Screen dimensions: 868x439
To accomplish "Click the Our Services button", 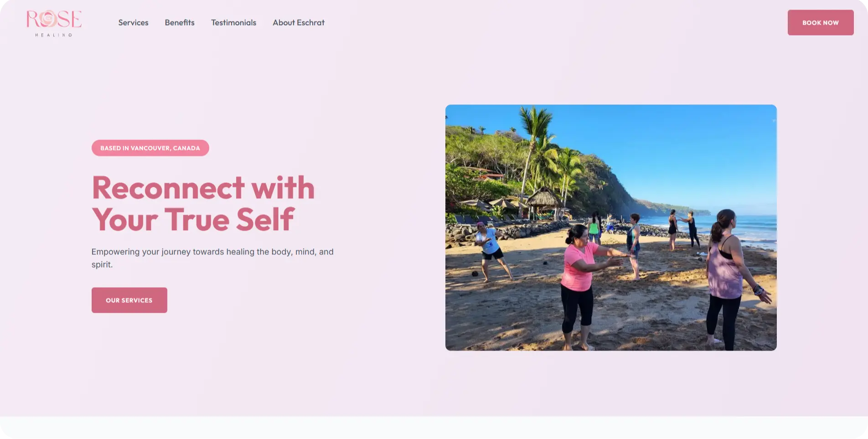I will (x=129, y=300).
